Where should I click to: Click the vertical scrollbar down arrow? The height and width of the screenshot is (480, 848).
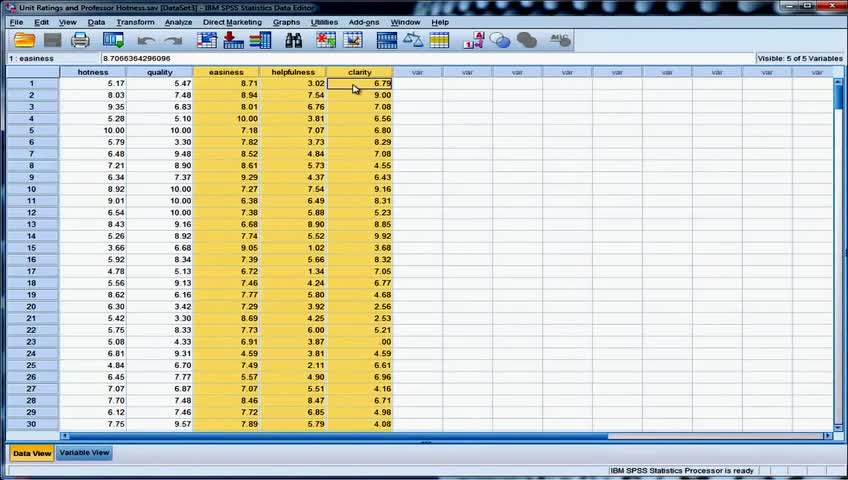tap(838, 428)
